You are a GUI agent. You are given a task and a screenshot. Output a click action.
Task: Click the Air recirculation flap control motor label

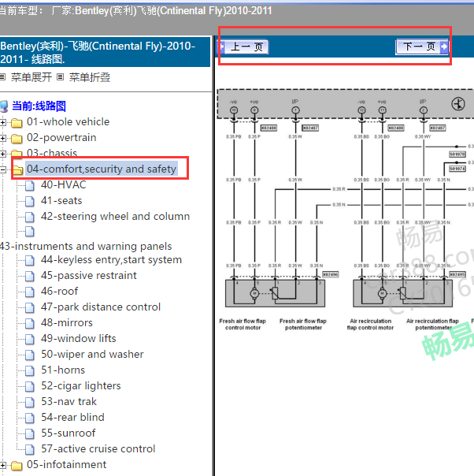[370, 324]
